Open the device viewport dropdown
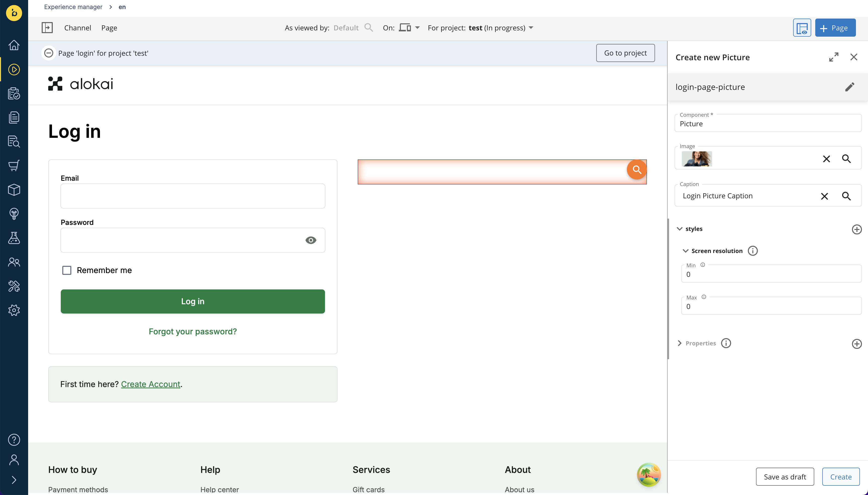Image resolution: width=868 pixels, height=495 pixels. (409, 28)
